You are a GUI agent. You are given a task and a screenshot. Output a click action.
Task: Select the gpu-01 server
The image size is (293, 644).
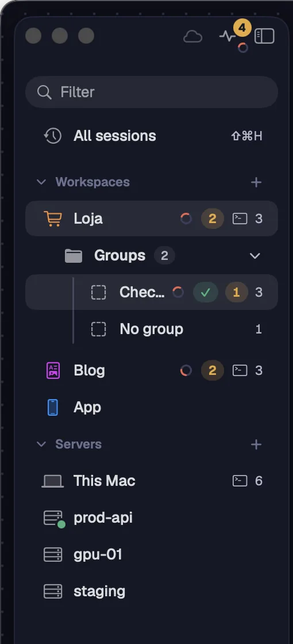(152, 555)
